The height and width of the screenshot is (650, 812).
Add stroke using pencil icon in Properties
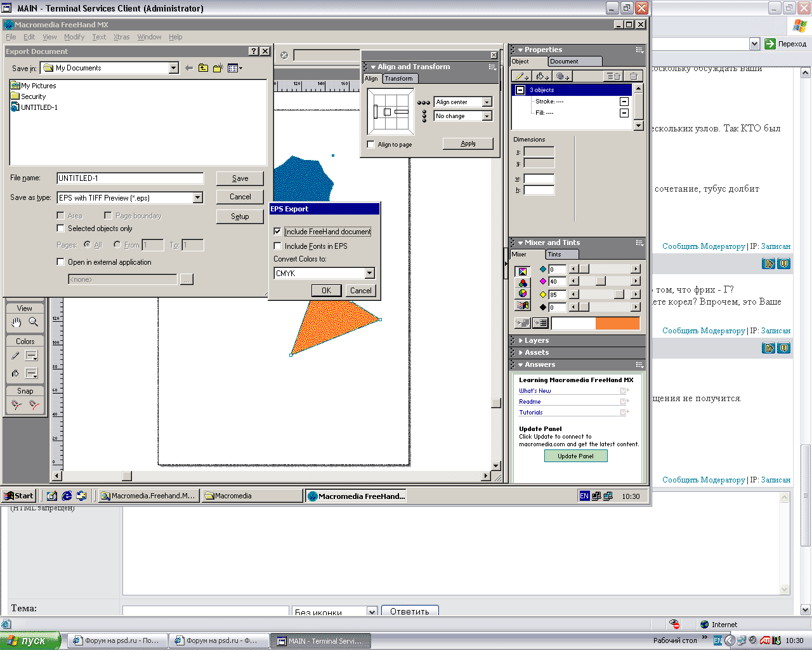(522, 76)
